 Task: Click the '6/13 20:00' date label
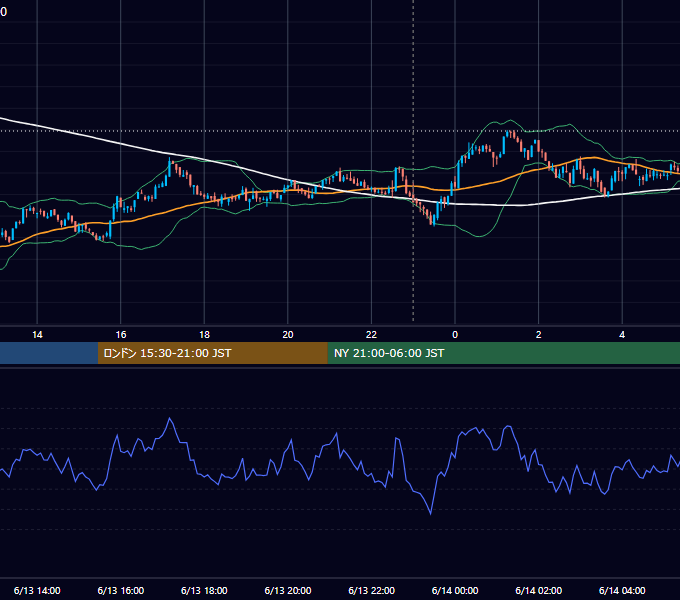click(288, 590)
